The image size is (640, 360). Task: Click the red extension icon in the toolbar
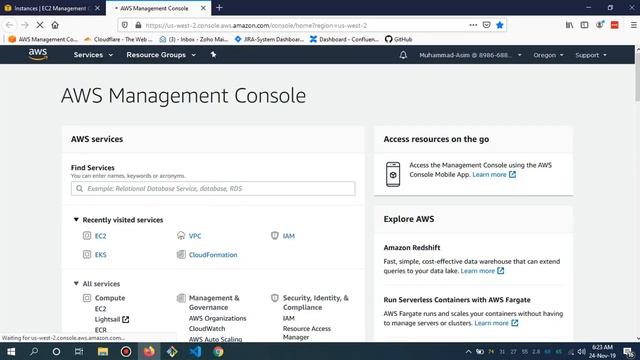pyautogui.click(x=614, y=25)
